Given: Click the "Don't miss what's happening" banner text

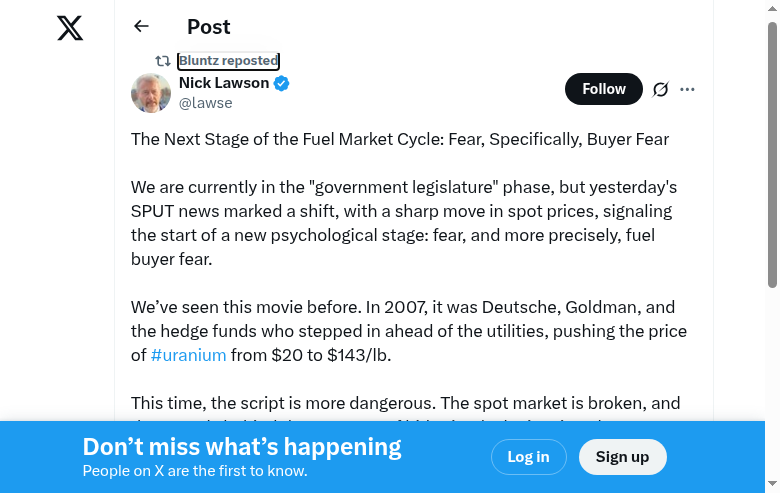Looking at the screenshot, I should [242, 447].
